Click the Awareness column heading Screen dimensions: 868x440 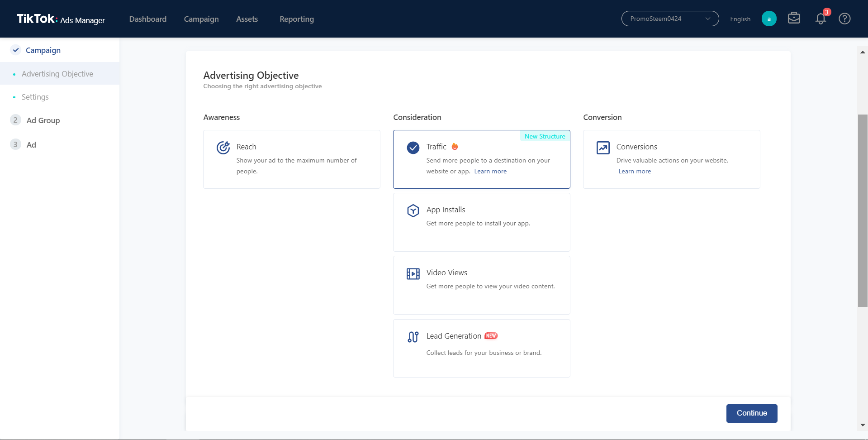pyautogui.click(x=222, y=117)
